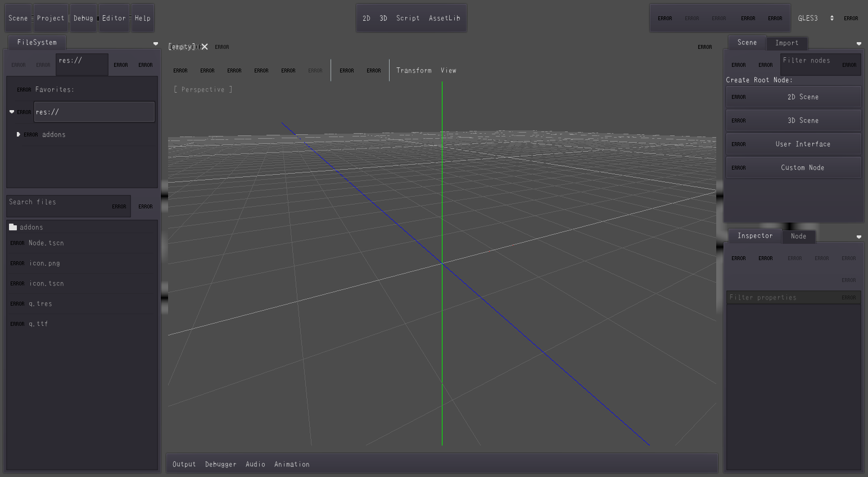Add a new child node in the Scene dock
This screenshot has width=868, height=477.
[x=738, y=64]
